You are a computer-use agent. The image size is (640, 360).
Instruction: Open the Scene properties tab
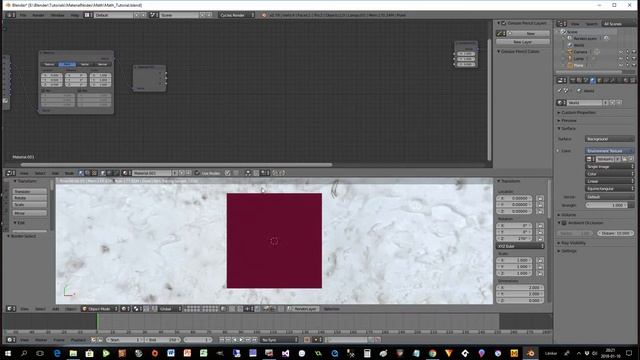[x=586, y=80]
